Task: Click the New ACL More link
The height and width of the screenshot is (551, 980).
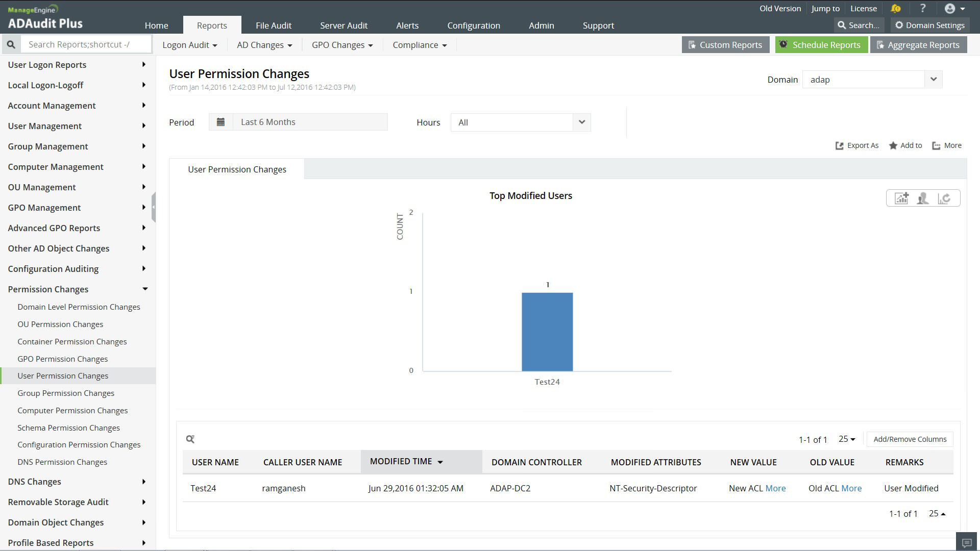Action: [775, 488]
